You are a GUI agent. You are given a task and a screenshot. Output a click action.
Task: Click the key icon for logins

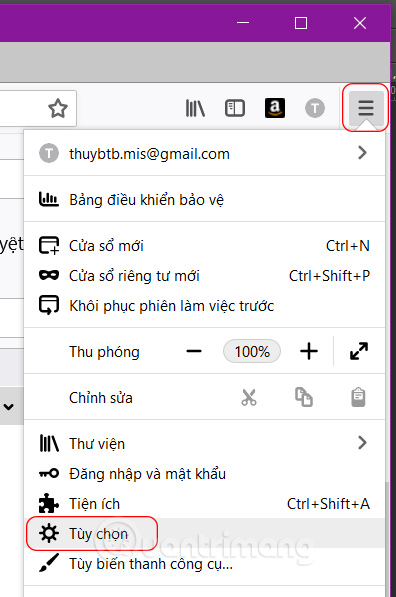click(49, 473)
